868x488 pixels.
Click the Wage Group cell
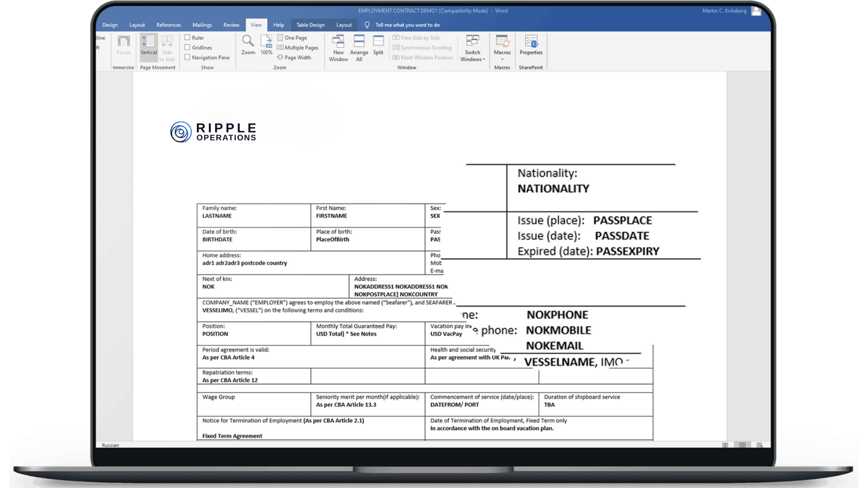254,404
